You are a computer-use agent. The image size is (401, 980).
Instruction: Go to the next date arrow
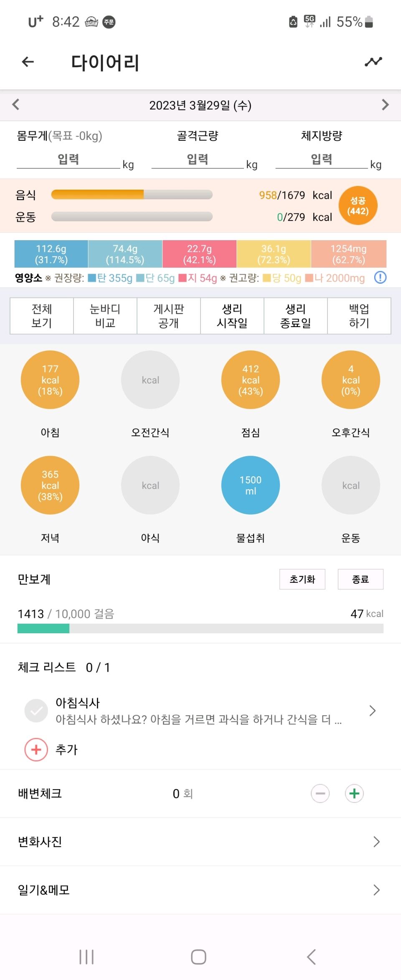click(385, 104)
